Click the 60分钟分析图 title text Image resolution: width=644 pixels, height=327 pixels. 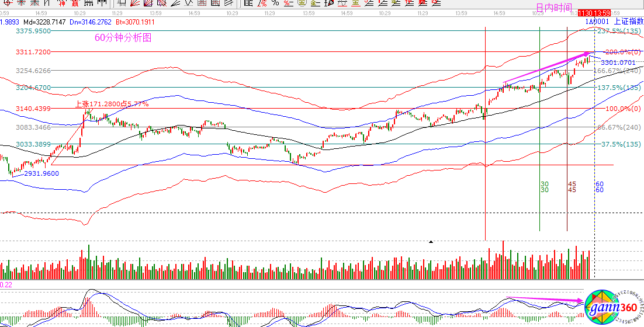[x=123, y=38]
